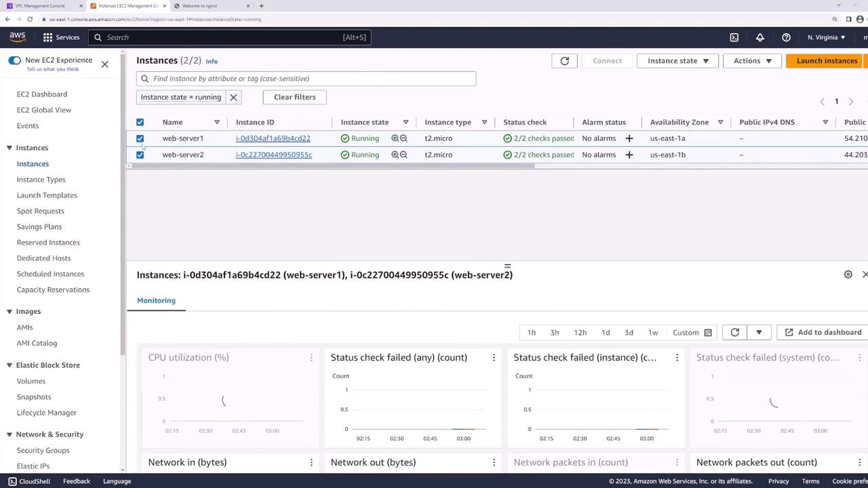Collapse the Images sidebar section
The height and width of the screenshot is (488, 868).
coord(9,312)
